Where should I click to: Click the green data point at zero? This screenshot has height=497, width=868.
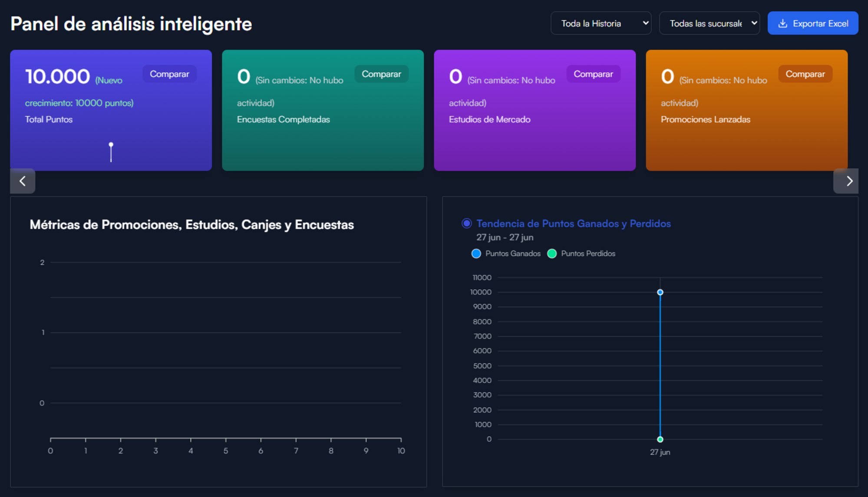tap(660, 439)
